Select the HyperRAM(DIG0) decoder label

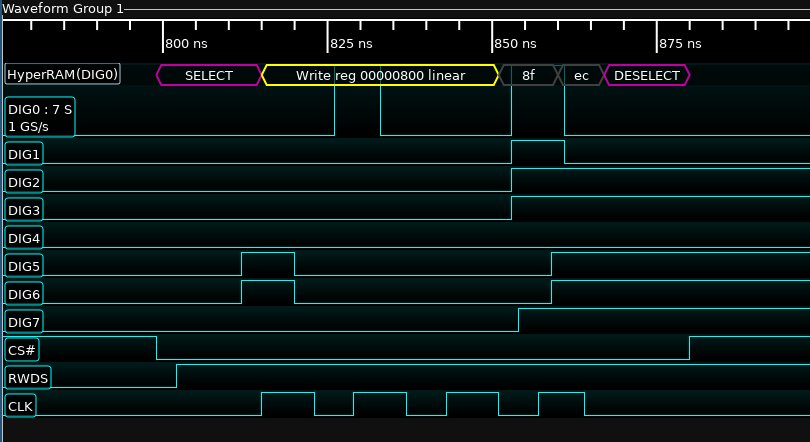point(63,74)
